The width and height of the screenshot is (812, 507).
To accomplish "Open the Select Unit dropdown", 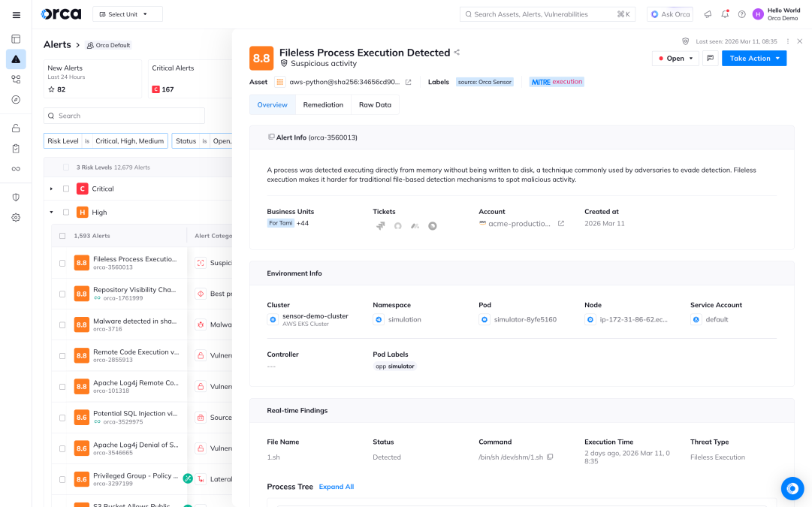I will click(128, 14).
